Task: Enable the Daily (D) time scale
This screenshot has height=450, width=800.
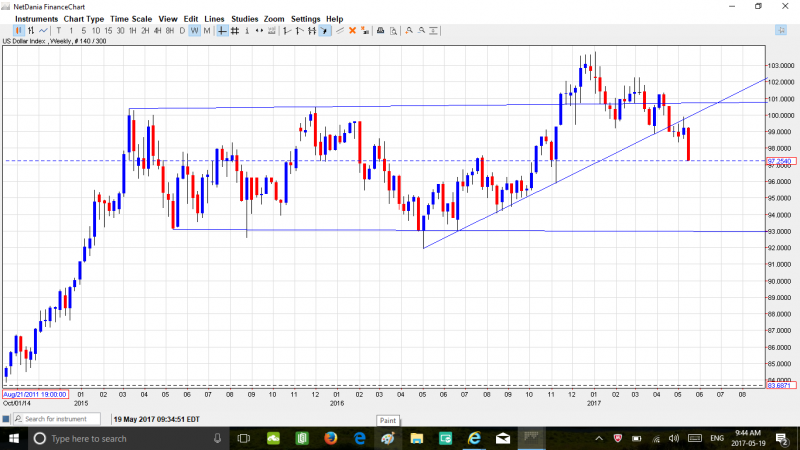Action: pyautogui.click(x=182, y=31)
